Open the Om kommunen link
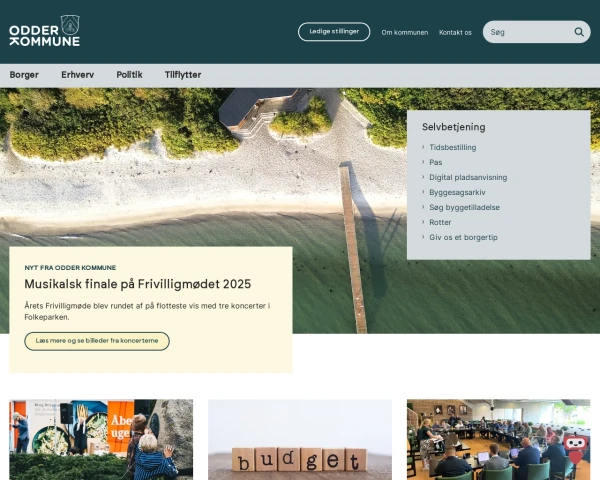The height and width of the screenshot is (480, 600). pyautogui.click(x=404, y=33)
